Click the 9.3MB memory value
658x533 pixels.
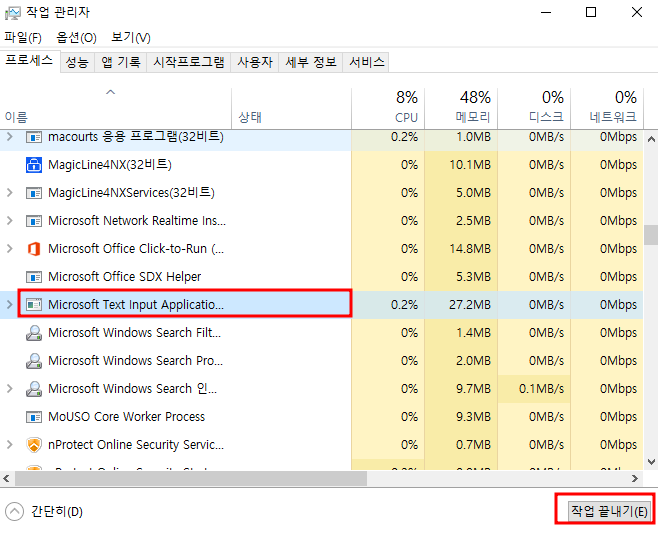tap(473, 417)
